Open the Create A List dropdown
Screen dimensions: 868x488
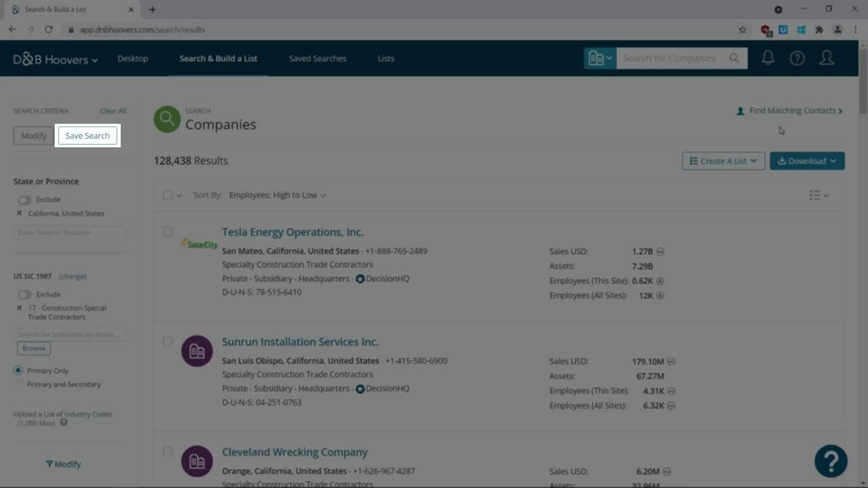pyautogui.click(x=724, y=161)
